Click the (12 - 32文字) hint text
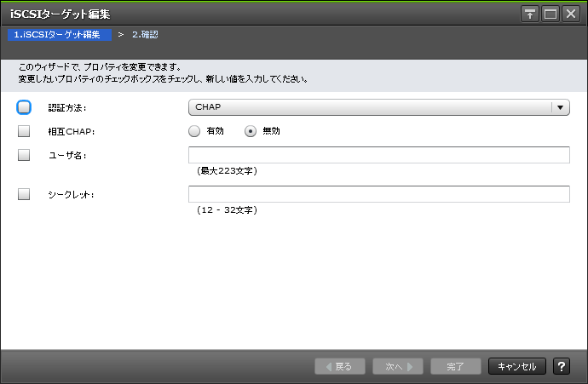 [x=227, y=209]
